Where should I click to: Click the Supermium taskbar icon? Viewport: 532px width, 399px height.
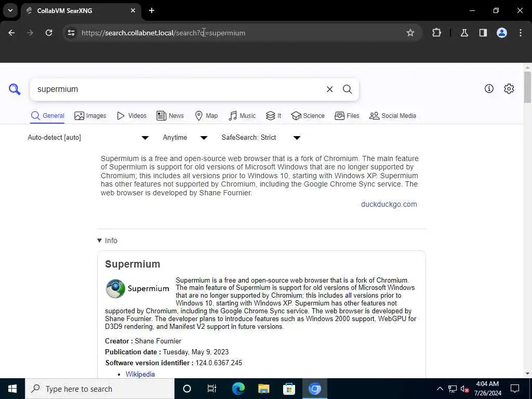314,389
